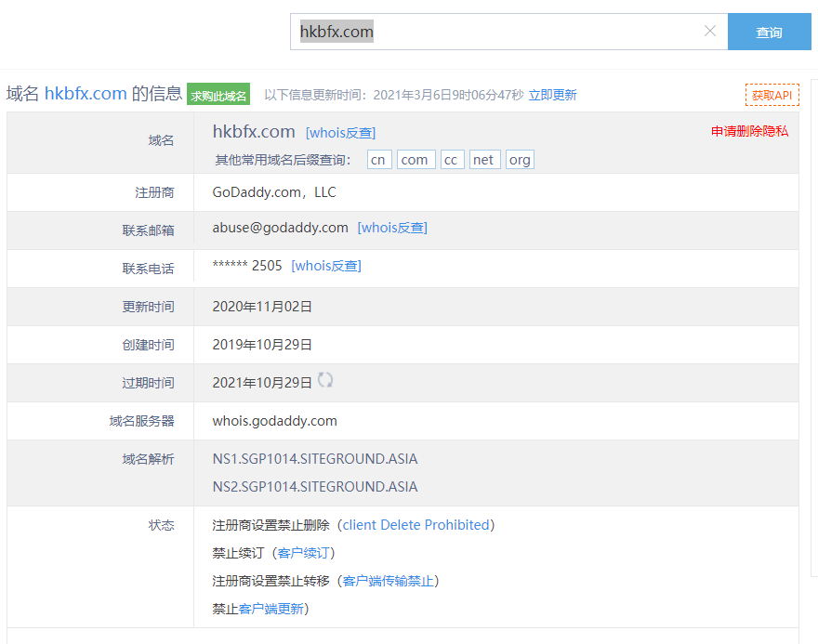Select the cn domain suffix

(x=378, y=160)
